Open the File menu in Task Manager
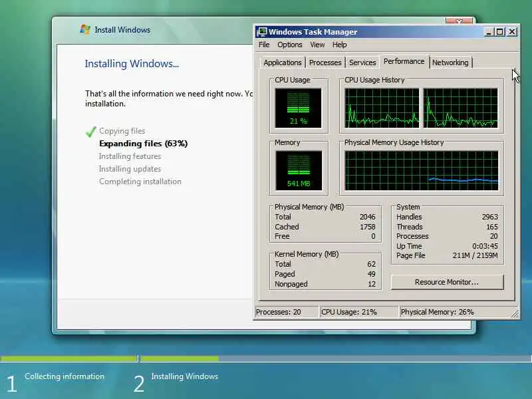This screenshot has width=532, height=399. [x=263, y=45]
